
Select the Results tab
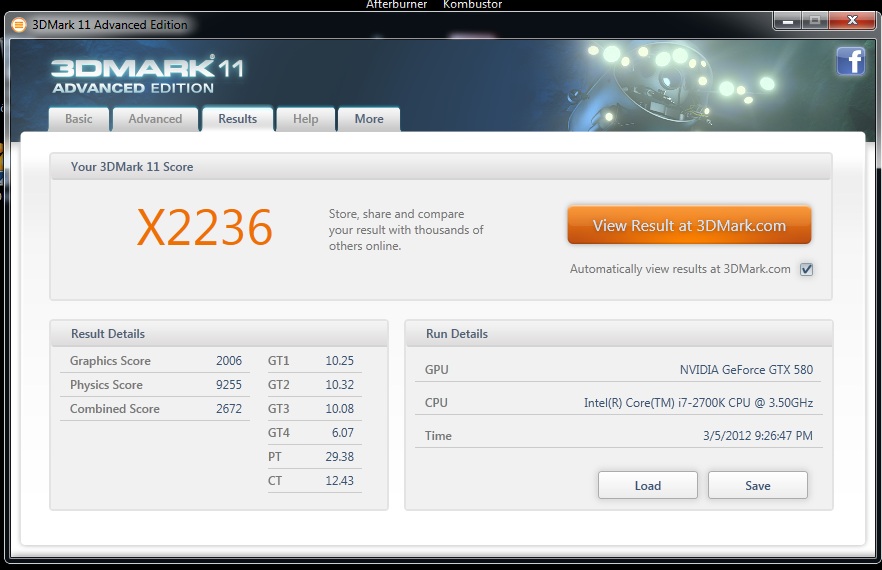237,119
